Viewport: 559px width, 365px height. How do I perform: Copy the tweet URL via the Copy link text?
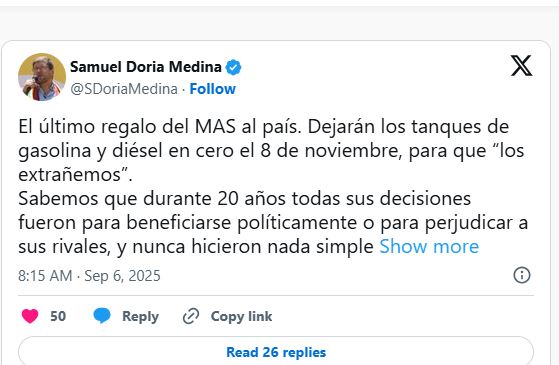tap(241, 317)
